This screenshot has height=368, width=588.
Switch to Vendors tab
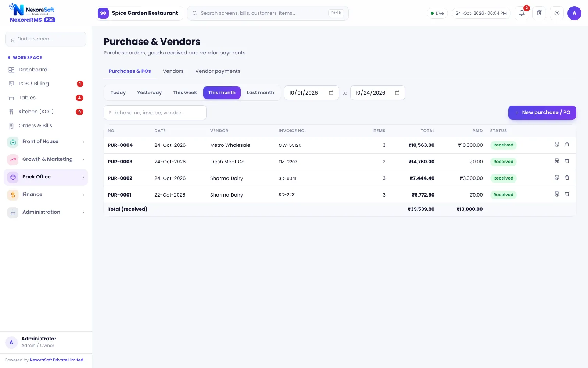tap(173, 71)
